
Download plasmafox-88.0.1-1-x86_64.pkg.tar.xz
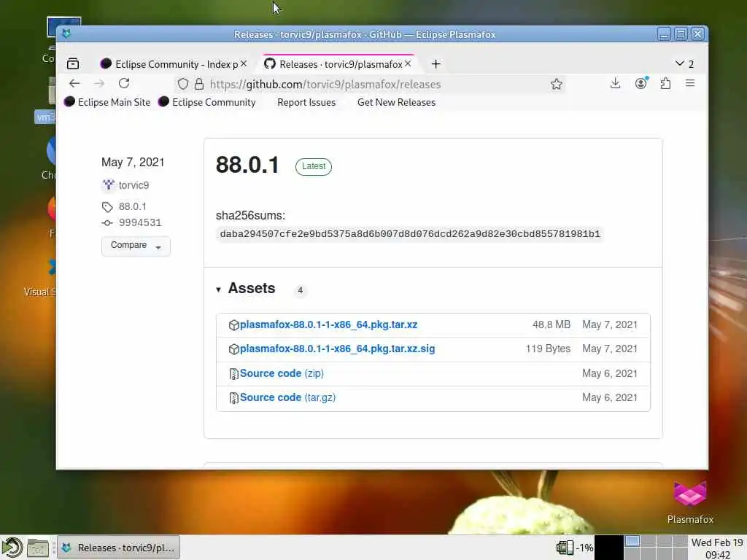[x=328, y=324]
